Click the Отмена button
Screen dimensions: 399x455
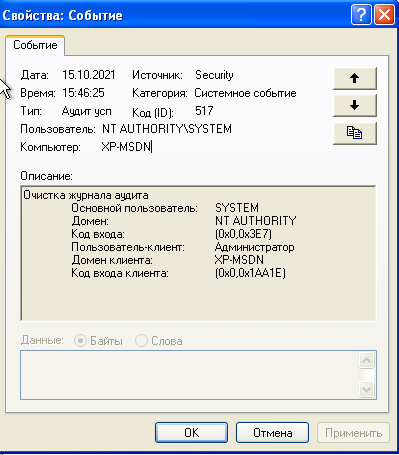point(273,433)
